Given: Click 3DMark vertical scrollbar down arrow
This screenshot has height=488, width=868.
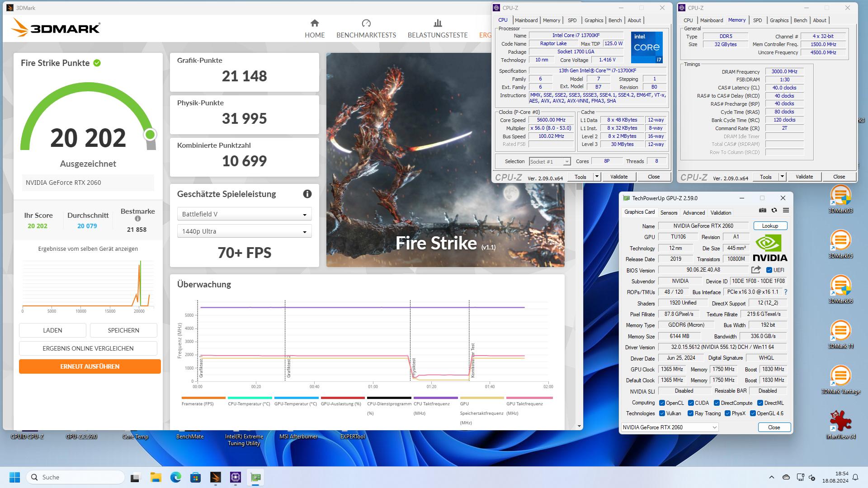Looking at the screenshot, I should 579,426.
